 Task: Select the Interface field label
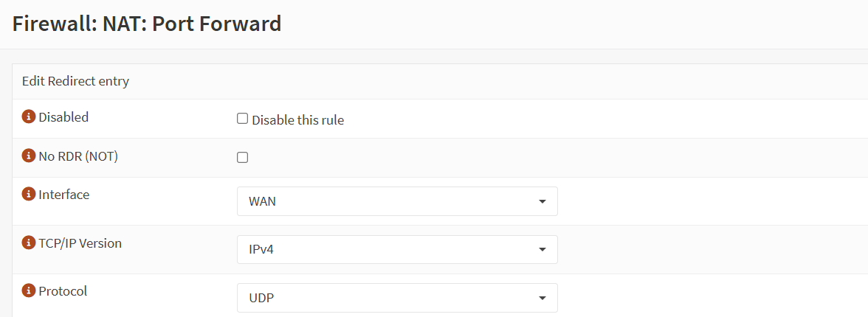coord(64,195)
